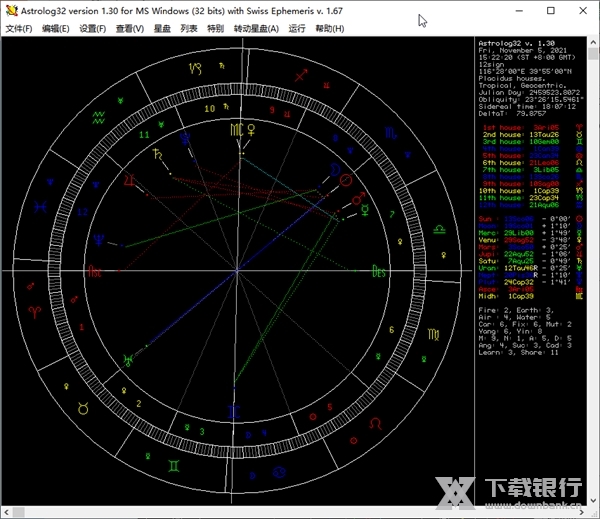
Task: Open the 帮助(H) menu
Action: (329, 29)
